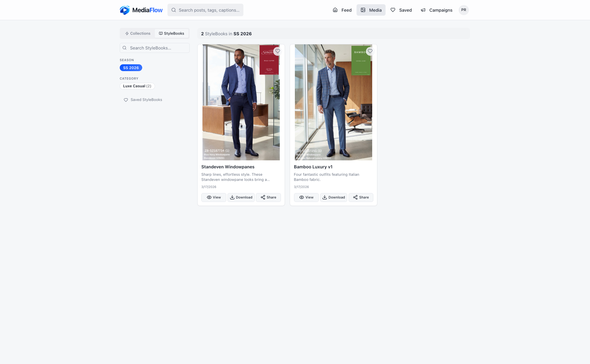Open the Standeven Windowpanes cover image
Screen dimensions: 590x364
(x=241, y=102)
